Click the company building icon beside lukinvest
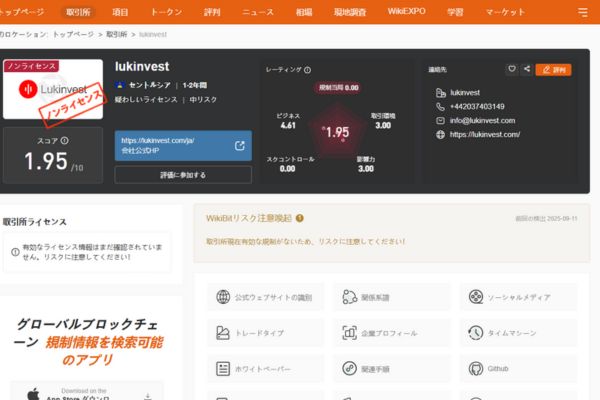 coord(440,93)
